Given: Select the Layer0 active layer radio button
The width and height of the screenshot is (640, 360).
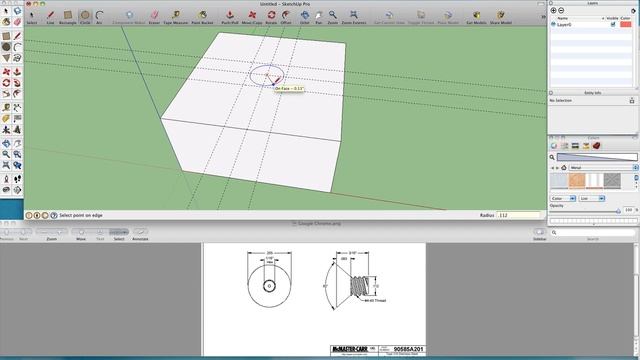Looking at the screenshot, I should tap(553, 24).
